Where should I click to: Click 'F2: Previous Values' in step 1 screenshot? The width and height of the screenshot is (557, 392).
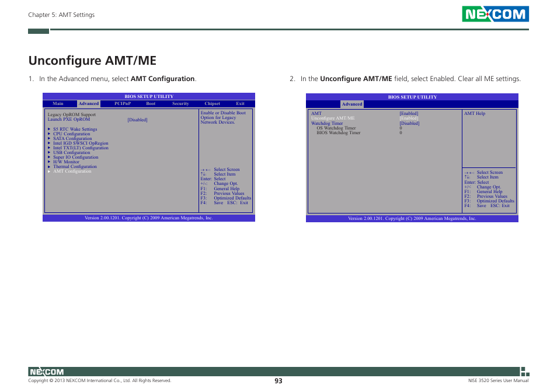click(x=222, y=193)
